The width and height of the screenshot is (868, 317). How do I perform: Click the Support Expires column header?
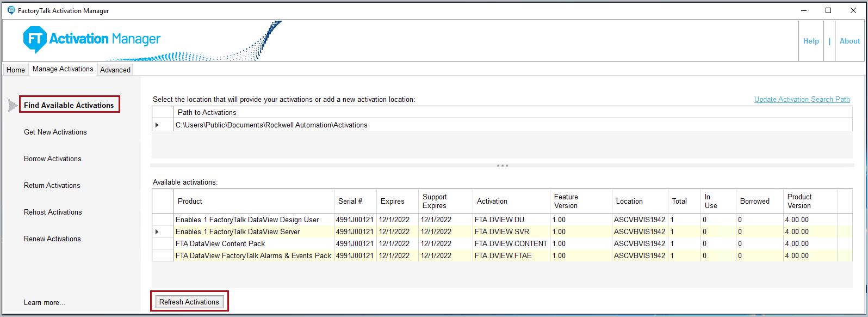[445, 201]
